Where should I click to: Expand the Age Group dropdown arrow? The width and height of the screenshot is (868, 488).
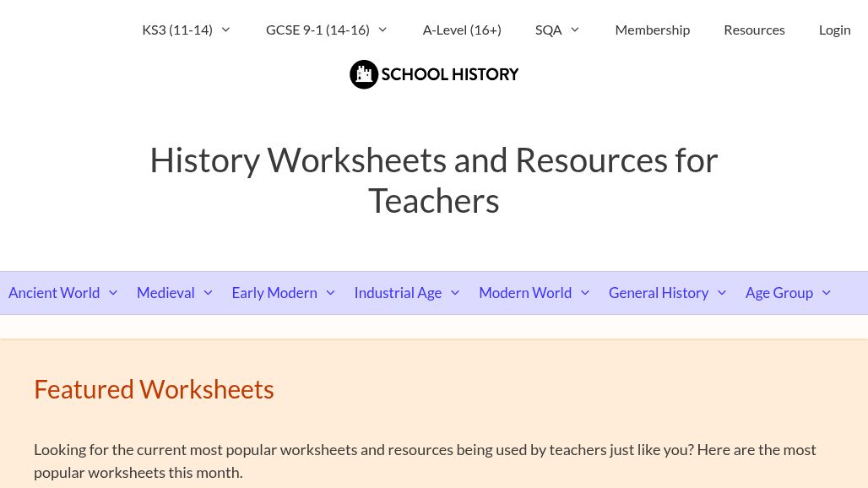pos(825,292)
